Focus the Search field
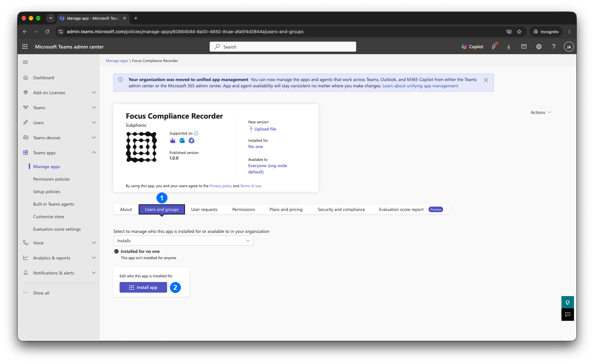The image size is (594, 364). (x=283, y=47)
